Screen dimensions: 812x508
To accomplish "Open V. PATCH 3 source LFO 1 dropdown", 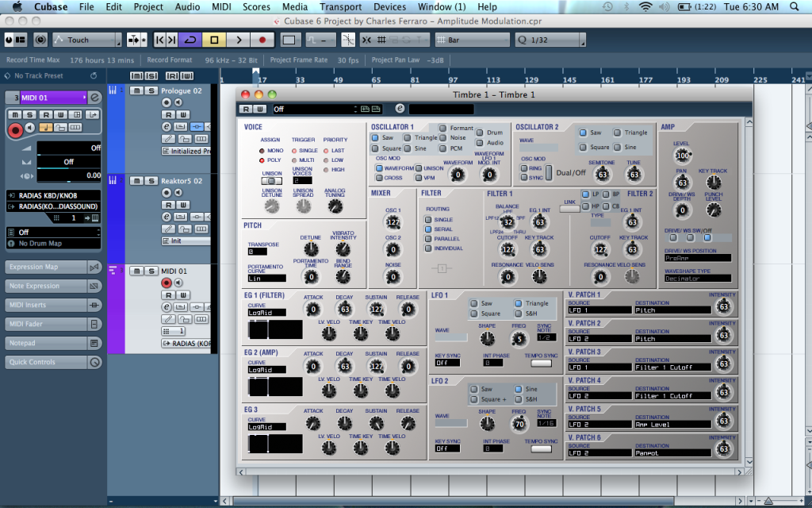I will click(599, 367).
